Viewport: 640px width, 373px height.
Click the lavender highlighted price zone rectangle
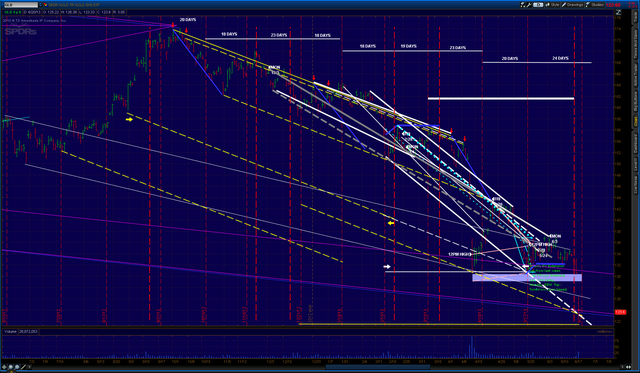point(527,278)
